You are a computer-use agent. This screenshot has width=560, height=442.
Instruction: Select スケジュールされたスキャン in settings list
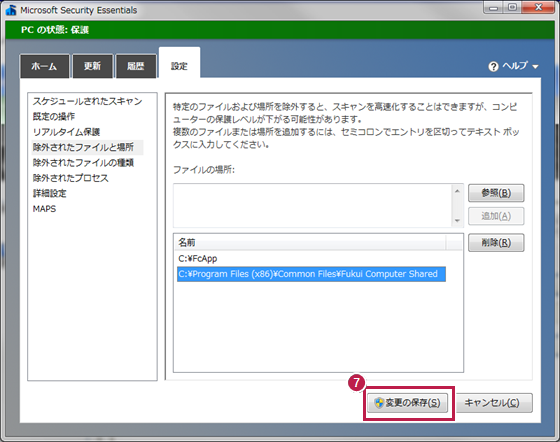tap(88, 101)
